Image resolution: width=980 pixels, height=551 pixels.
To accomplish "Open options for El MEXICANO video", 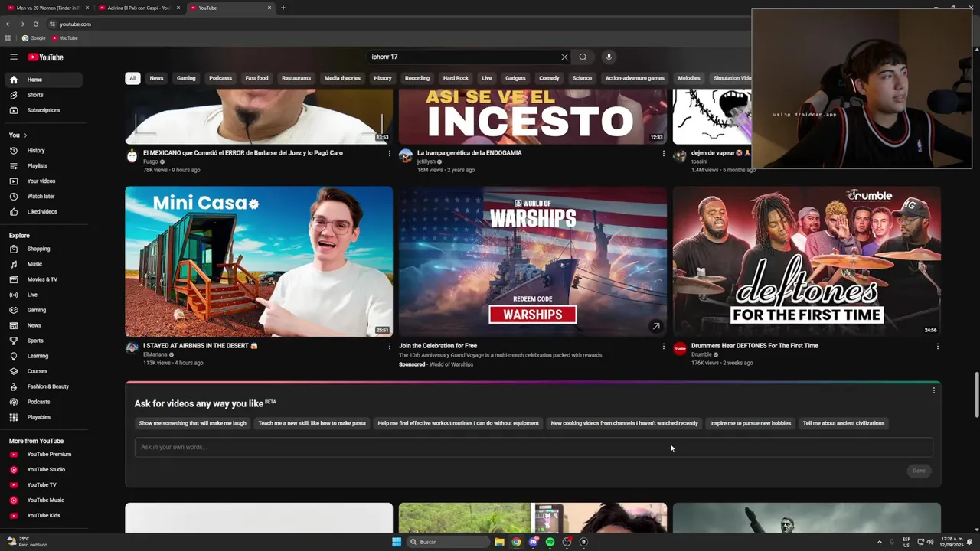I will coord(389,153).
